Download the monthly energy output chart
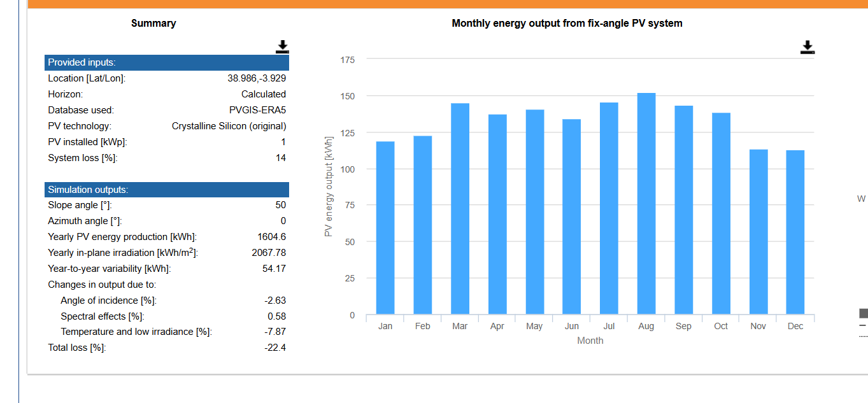This screenshot has width=868, height=403. click(807, 47)
